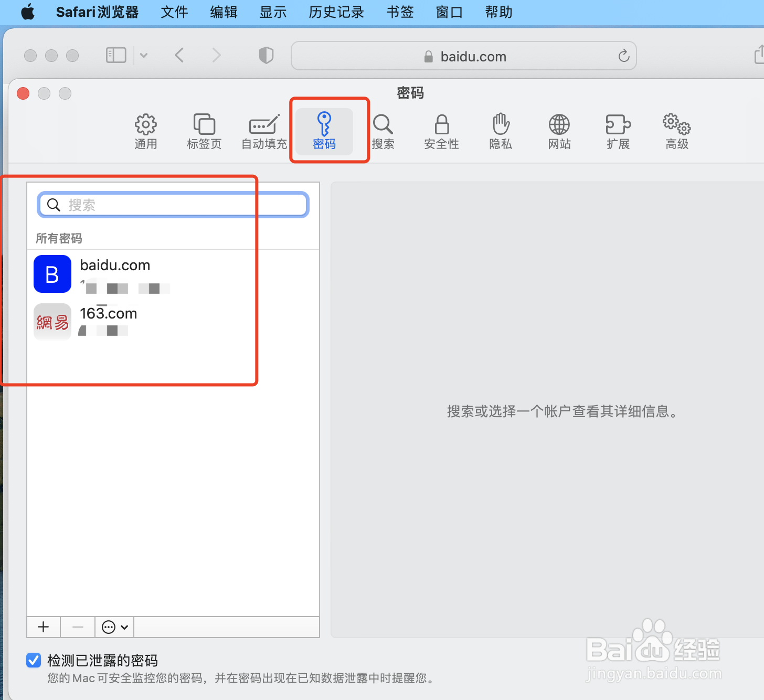Open the 历史记录 menu
This screenshot has width=764, height=700.
click(x=336, y=12)
